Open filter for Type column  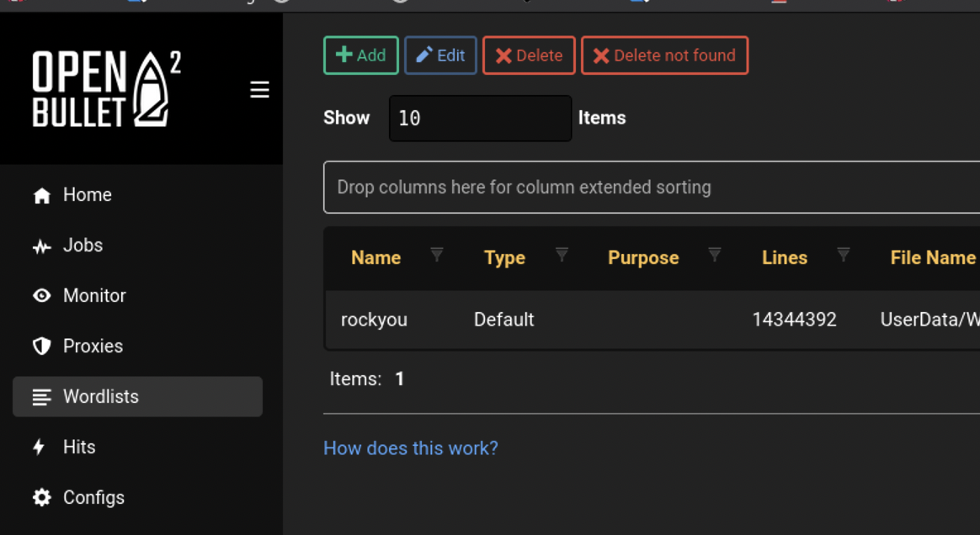pos(562,255)
